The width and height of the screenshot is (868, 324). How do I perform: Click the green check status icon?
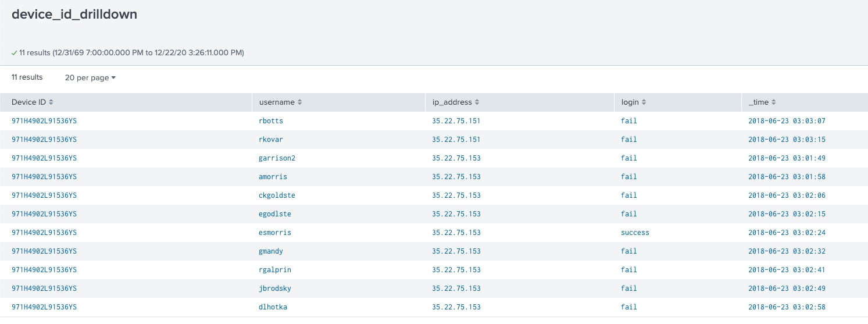[x=14, y=52]
